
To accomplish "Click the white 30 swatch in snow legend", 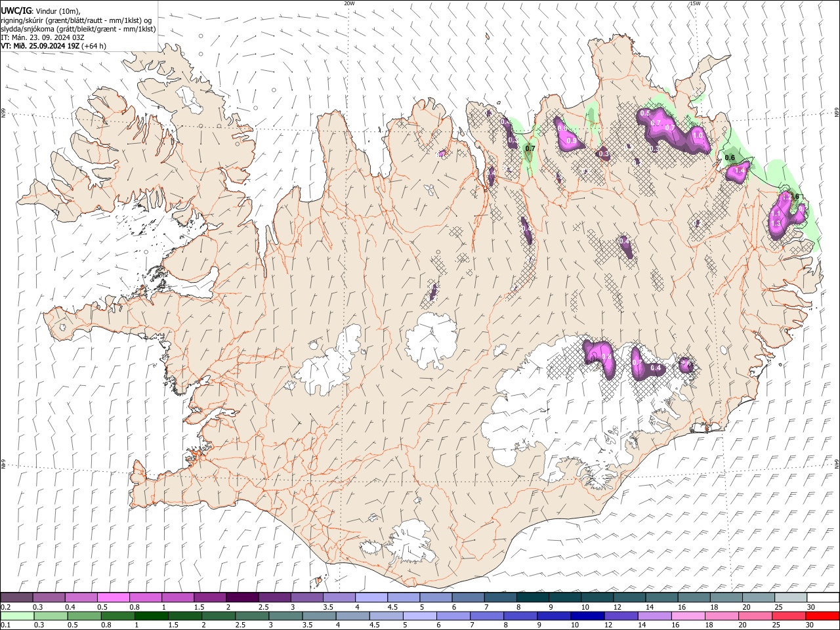I will click(x=823, y=598).
